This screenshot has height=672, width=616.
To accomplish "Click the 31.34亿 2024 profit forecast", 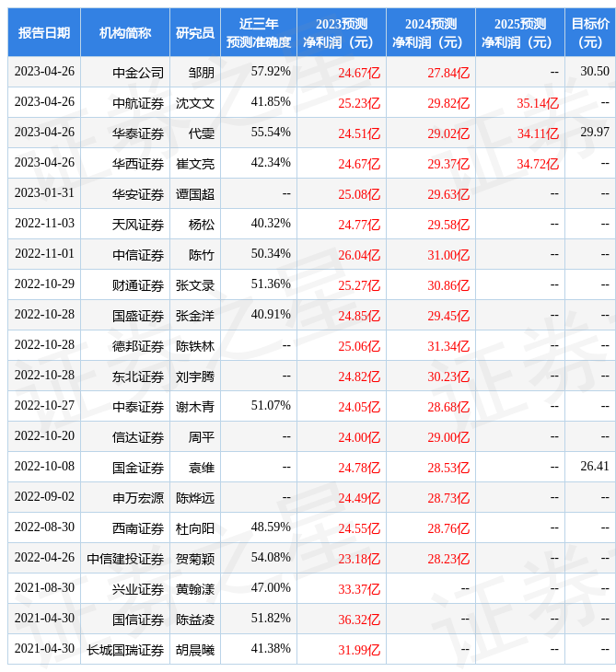I will click(448, 346).
